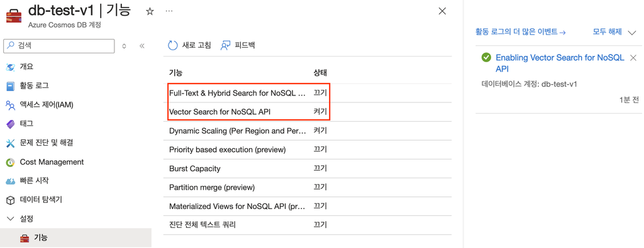Open 활동 로그 in the sidebar
This screenshot has width=644, height=248.
(x=35, y=85)
